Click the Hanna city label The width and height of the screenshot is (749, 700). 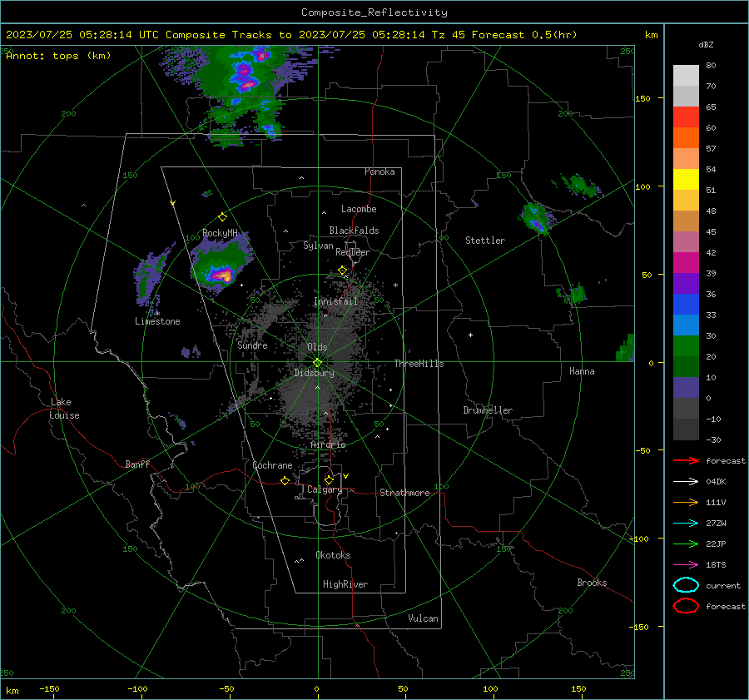point(582,371)
